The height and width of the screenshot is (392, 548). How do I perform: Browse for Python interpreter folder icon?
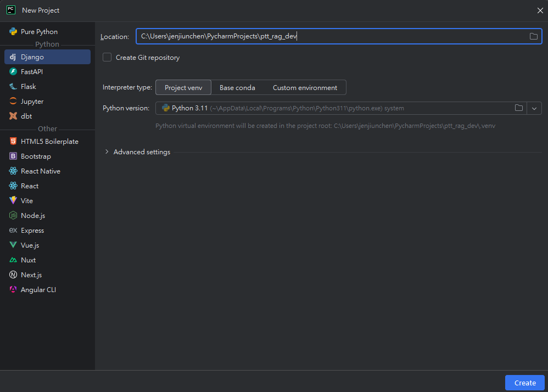point(519,108)
